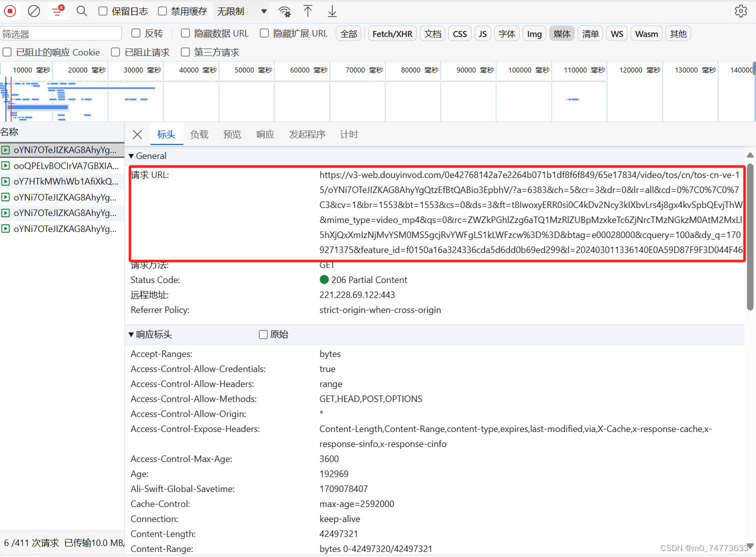The width and height of the screenshot is (756, 557).
Task: Open 无限制 throttling dropdown
Action: coord(241,11)
